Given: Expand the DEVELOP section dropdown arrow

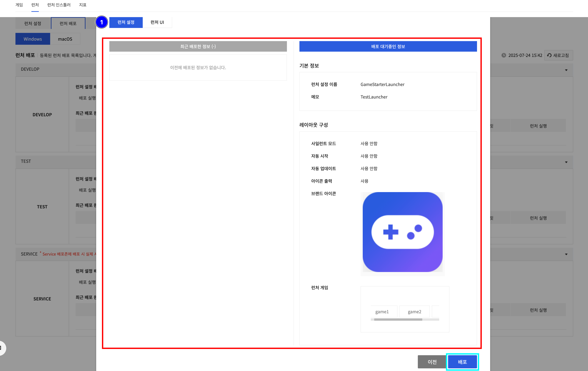Looking at the screenshot, I should (x=566, y=70).
